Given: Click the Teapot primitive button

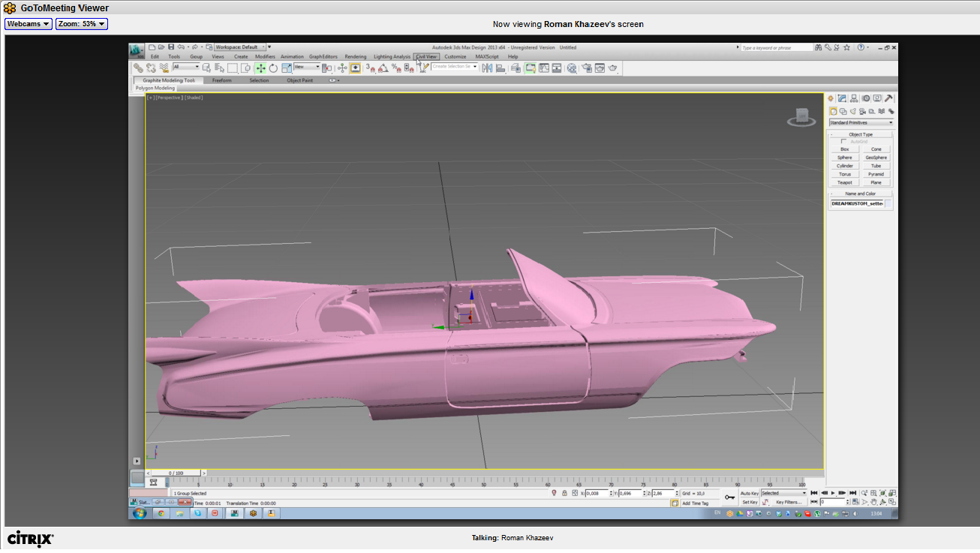Looking at the screenshot, I should (x=845, y=182).
